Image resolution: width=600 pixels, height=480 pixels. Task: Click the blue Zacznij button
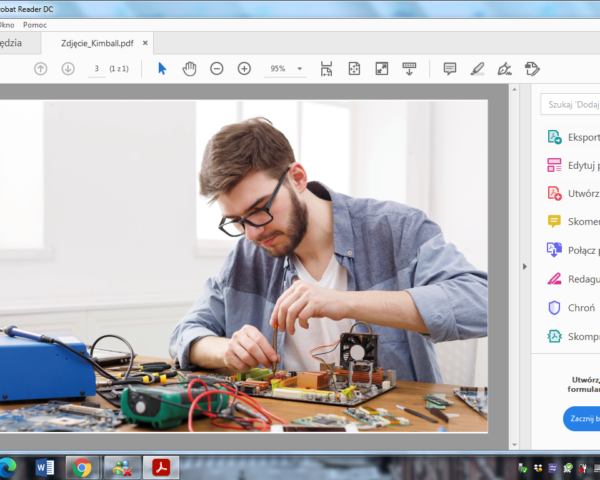(582, 418)
